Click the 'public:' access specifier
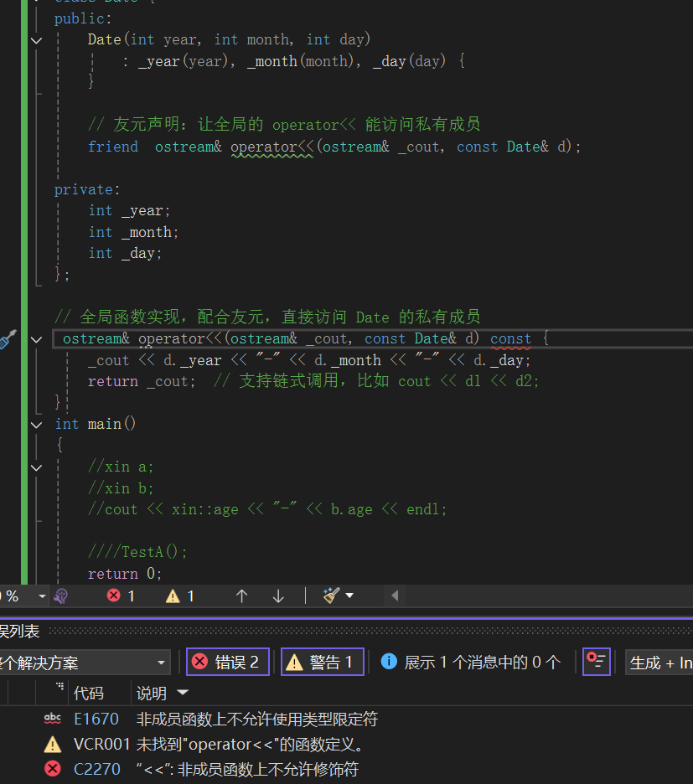 pyautogui.click(x=83, y=19)
